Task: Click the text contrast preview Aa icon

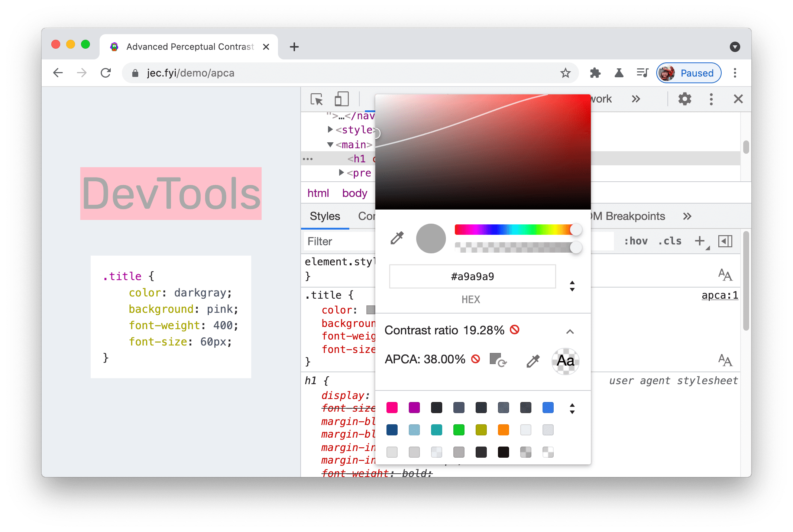Action: point(564,361)
